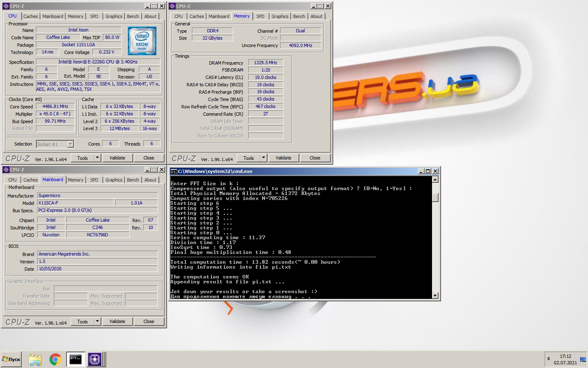Click the Core Speed 4486.81 MHz value
The width and height of the screenshot is (588, 368).
56,106
